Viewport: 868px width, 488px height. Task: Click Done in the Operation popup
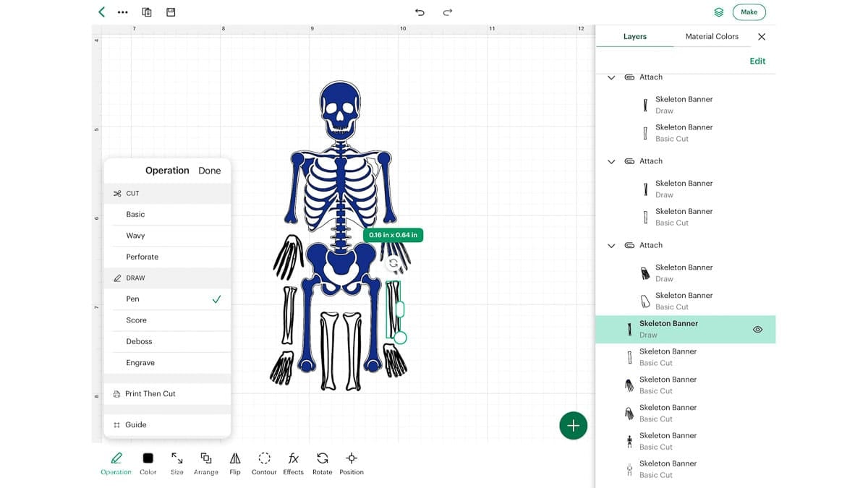[x=210, y=171]
